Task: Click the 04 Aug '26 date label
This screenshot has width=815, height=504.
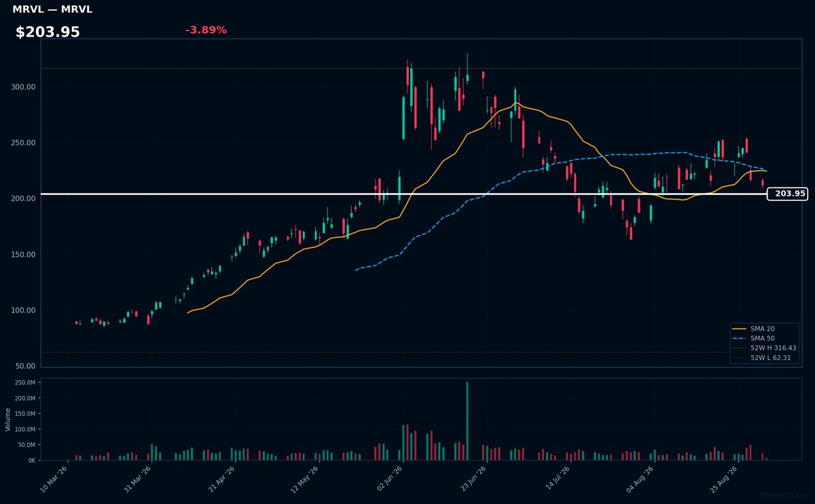Action: click(x=640, y=480)
